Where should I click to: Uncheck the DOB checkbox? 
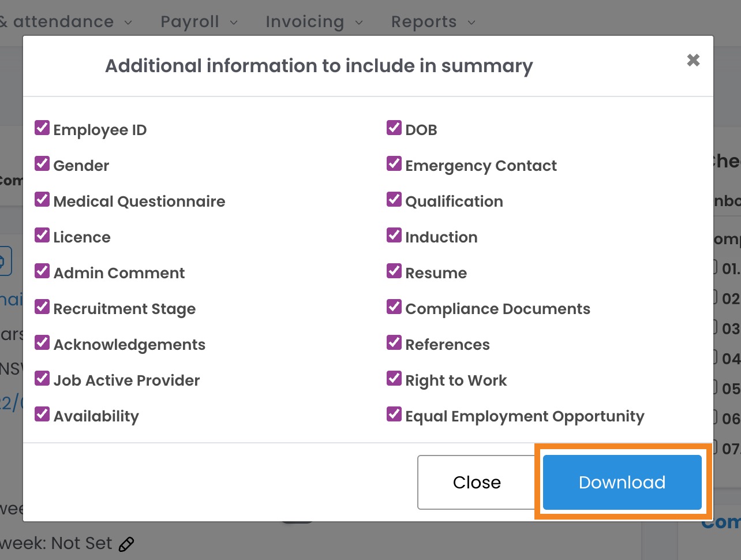pos(394,128)
